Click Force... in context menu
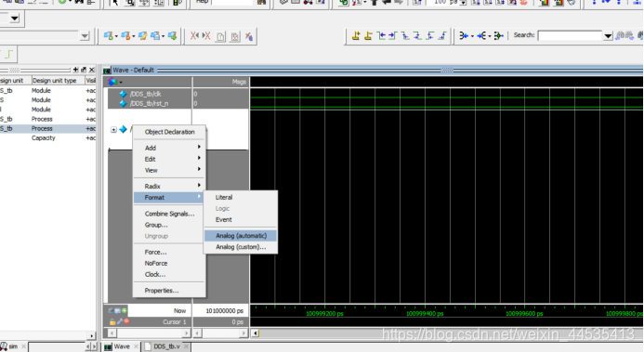 point(169,252)
